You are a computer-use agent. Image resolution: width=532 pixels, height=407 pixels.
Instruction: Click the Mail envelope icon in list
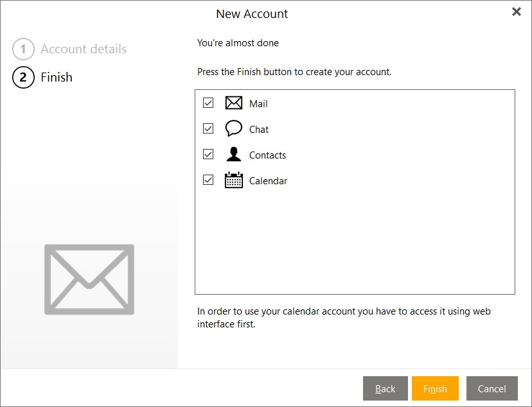(x=234, y=103)
